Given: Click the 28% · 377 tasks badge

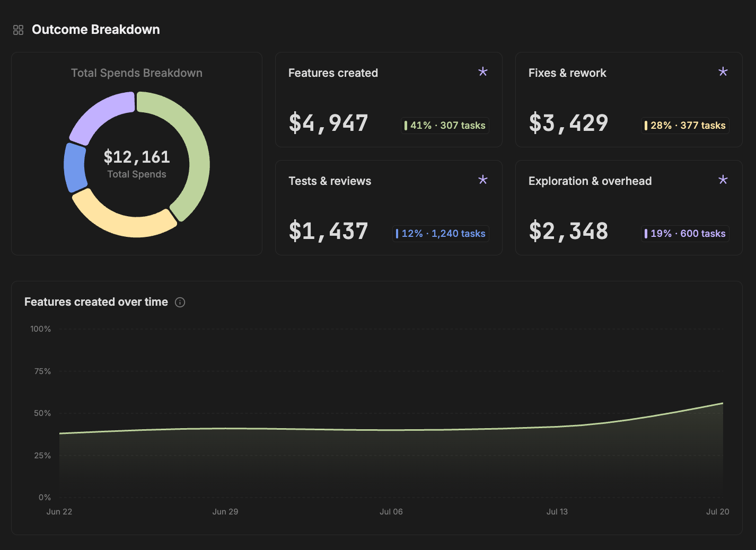Looking at the screenshot, I should (x=685, y=126).
